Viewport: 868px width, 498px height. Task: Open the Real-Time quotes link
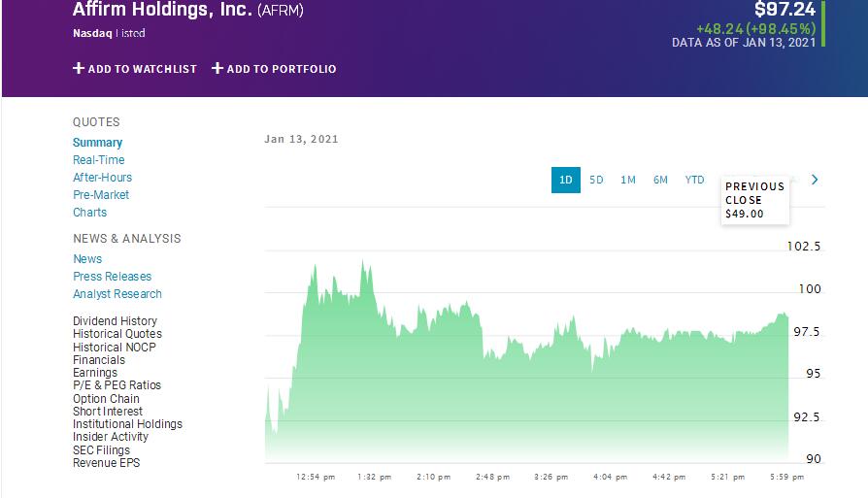[98, 160]
